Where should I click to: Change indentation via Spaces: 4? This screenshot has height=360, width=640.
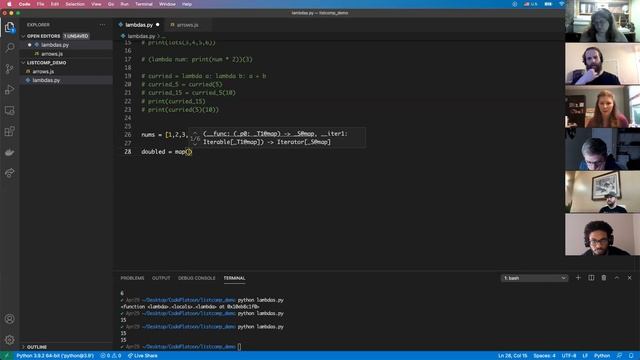tap(544, 356)
